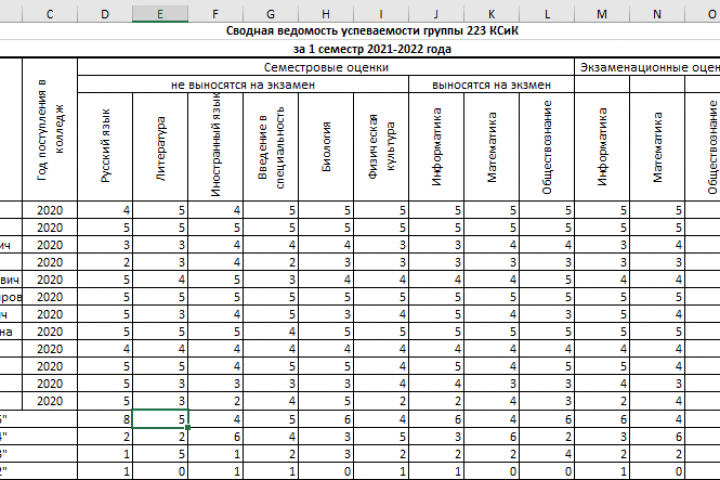Click value 0 in exam column N Математика
This screenshot has width=720, height=480.
pyautogui.click(x=657, y=471)
